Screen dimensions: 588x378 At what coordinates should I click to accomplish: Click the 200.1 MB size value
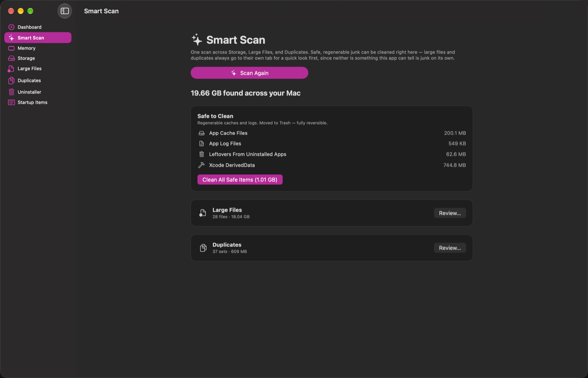[x=455, y=133]
